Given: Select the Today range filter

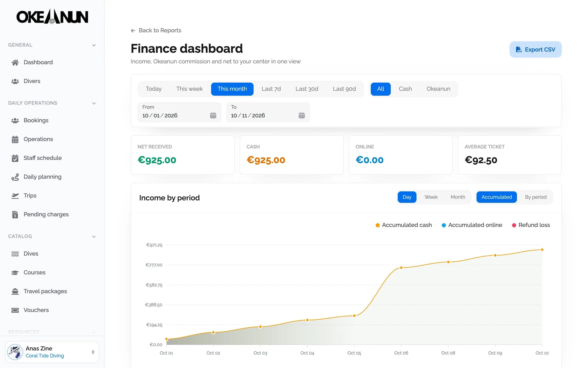Looking at the screenshot, I should click(154, 89).
